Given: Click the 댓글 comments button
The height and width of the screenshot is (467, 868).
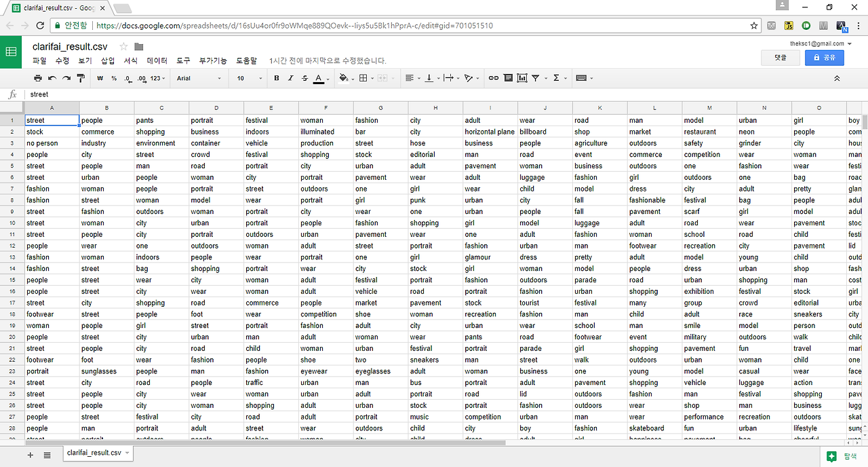Looking at the screenshot, I should pos(781,58).
